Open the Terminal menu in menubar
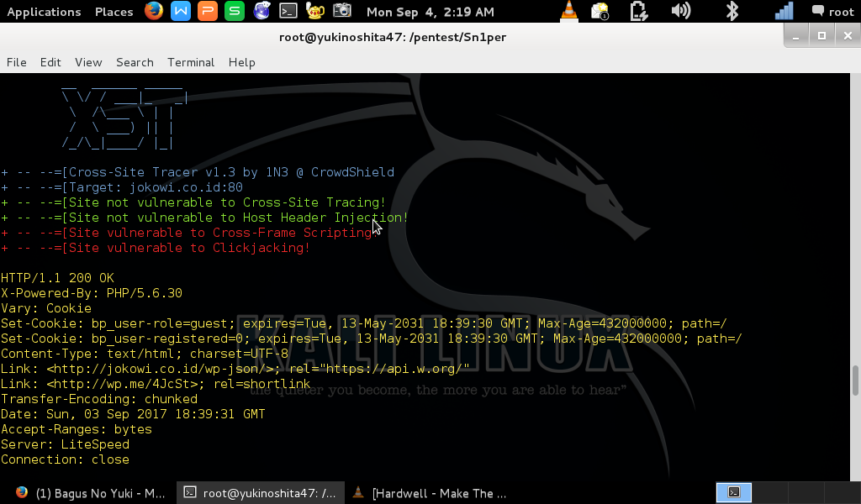 click(191, 62)
